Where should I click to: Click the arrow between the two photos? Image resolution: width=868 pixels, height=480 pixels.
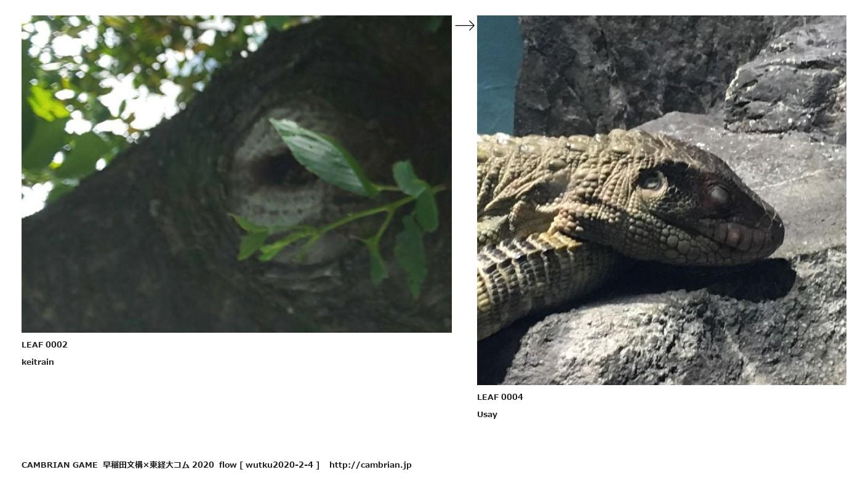(465, 25)
